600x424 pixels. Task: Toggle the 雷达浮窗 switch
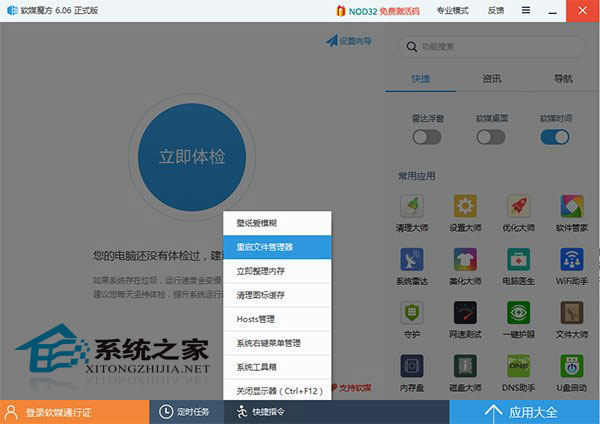tap(427, 137)
